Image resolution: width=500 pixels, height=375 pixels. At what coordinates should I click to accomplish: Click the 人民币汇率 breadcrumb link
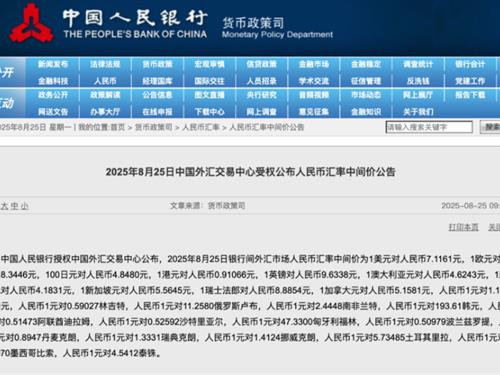click(201, 127)
